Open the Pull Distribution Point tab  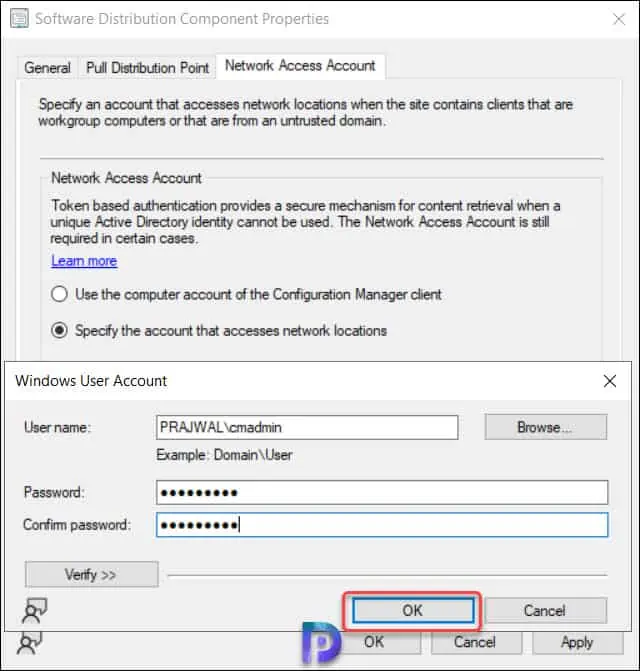coord(148,68)
